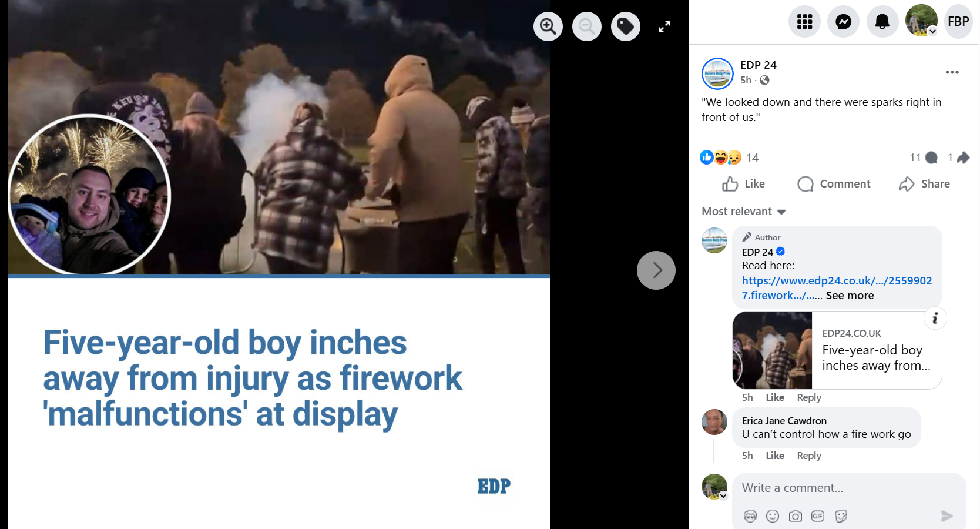
Task: Open the notifications bell
Action: pos(882,22)
